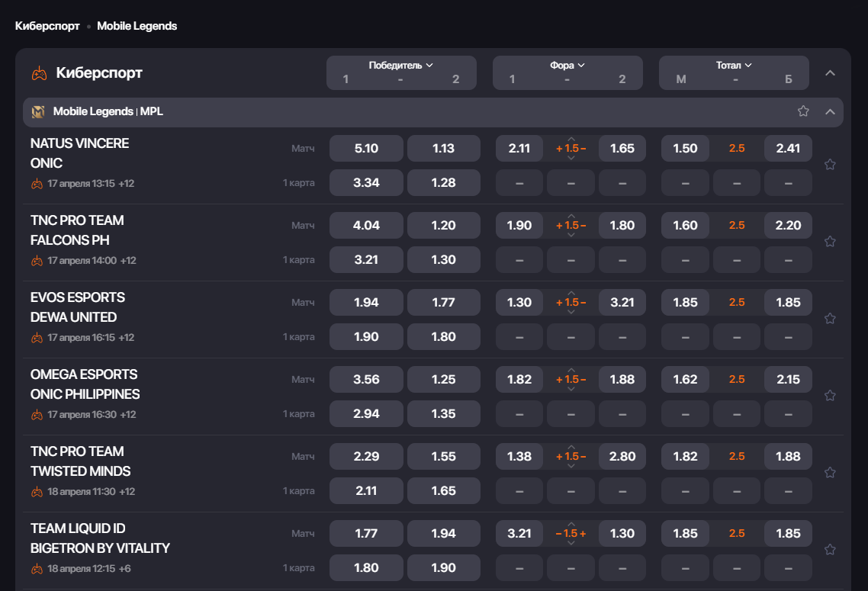This screenshot has height=591, width=868.
Task: Select Bigetron map 1 odds 1.90
Action: [443, 567]
